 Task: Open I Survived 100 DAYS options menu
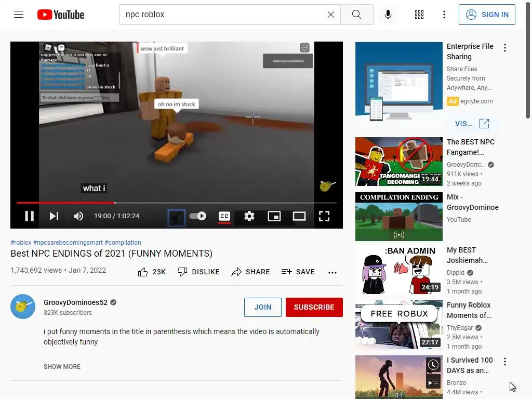click(505, 362)
